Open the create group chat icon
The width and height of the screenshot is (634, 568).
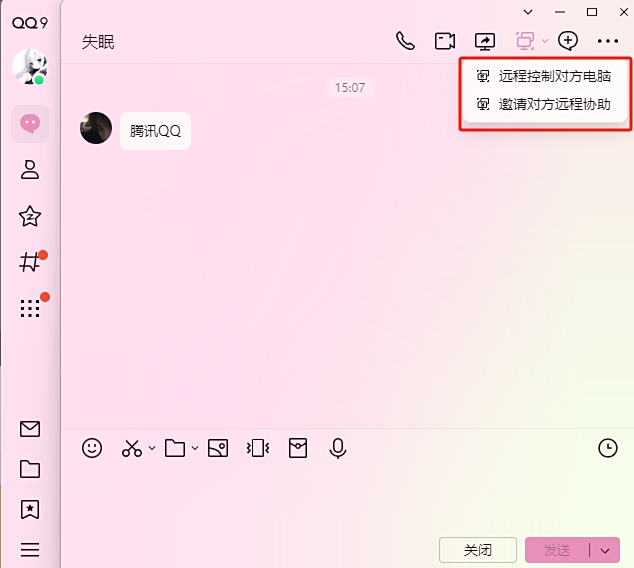pyautogui.click(x=568, y=41)
